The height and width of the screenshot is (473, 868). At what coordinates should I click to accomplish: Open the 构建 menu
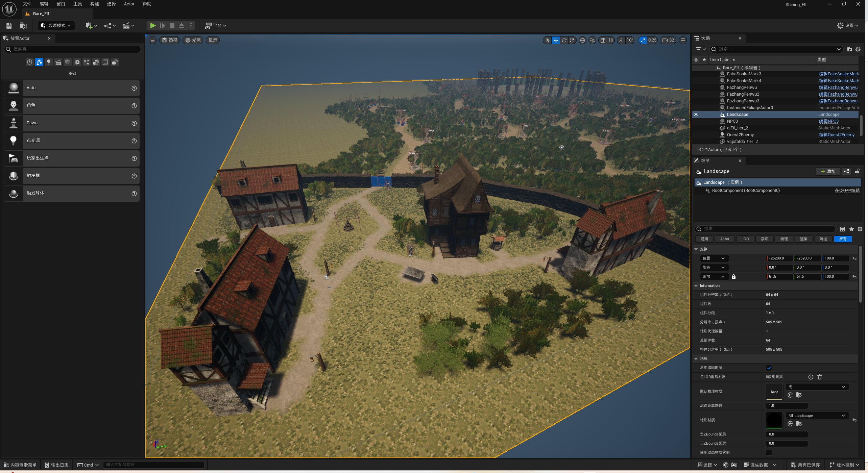[x=94, y=4]
